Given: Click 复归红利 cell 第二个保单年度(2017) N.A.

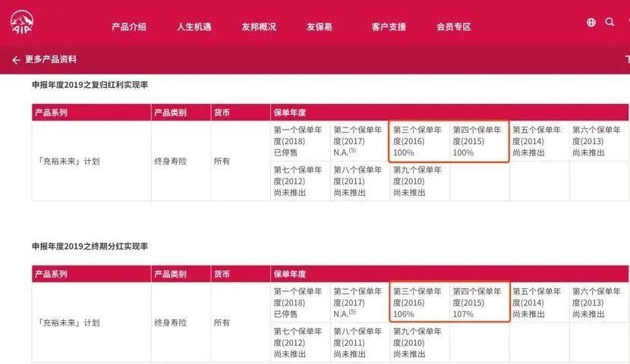Looking at the screenshot, I should pyautogui.click(x=360, y=141).
